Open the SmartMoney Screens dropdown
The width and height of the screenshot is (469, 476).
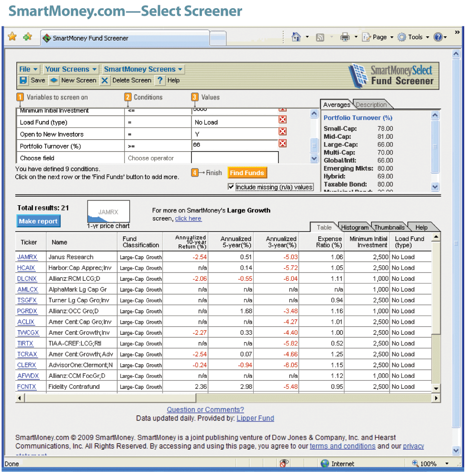(143, 69)
